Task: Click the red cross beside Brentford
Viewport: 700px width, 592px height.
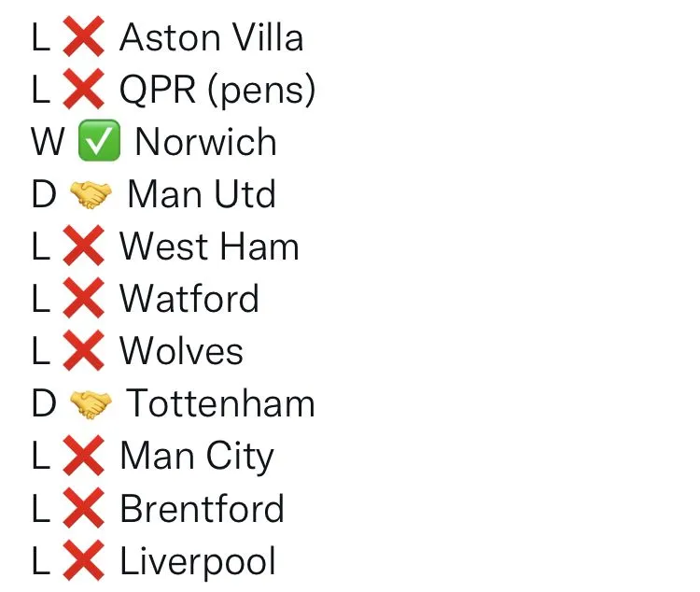Action: (x=83, y=508)
